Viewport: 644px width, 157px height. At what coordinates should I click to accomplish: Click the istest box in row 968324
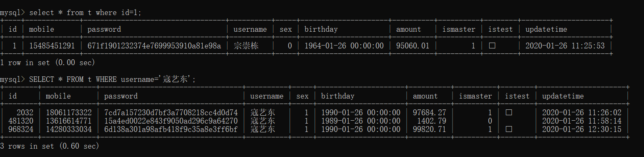coord(509,129)
